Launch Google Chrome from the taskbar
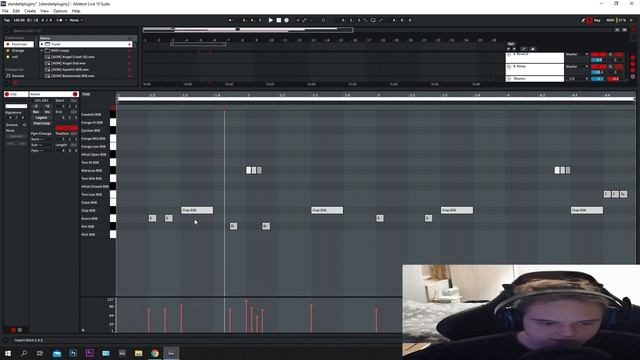 155,353
